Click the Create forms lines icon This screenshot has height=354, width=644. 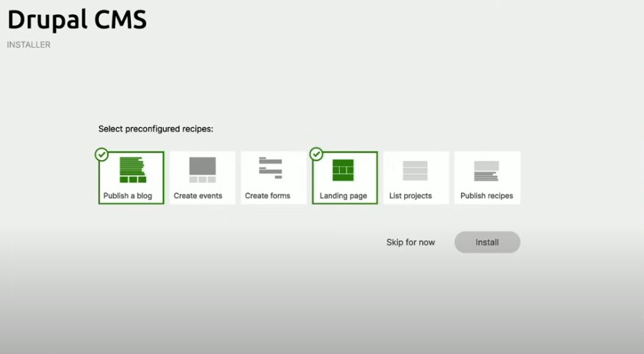pos(271,167)
